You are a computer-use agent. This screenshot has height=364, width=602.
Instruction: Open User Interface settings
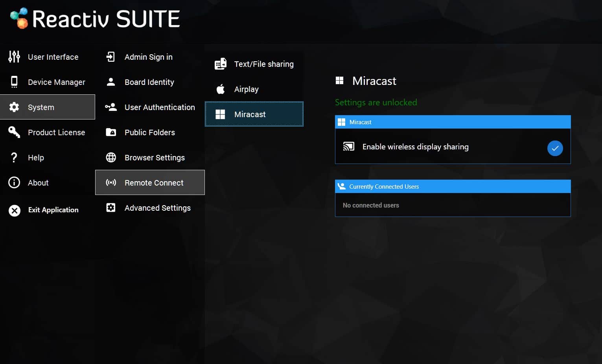tap(48, 57)
